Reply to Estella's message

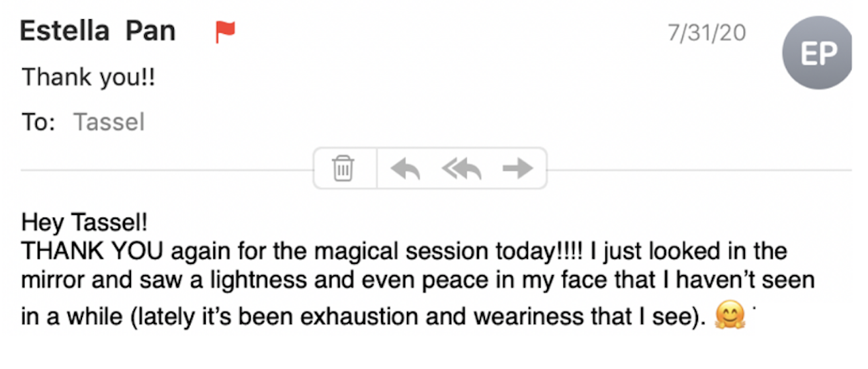(406, 169)
